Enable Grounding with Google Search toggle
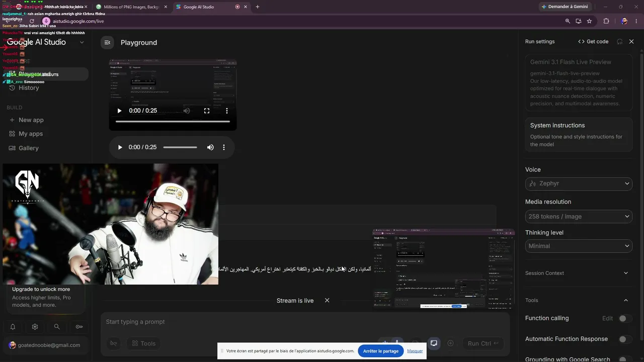The width and height of the screenshot is (644, 362). tap(624, 359)
